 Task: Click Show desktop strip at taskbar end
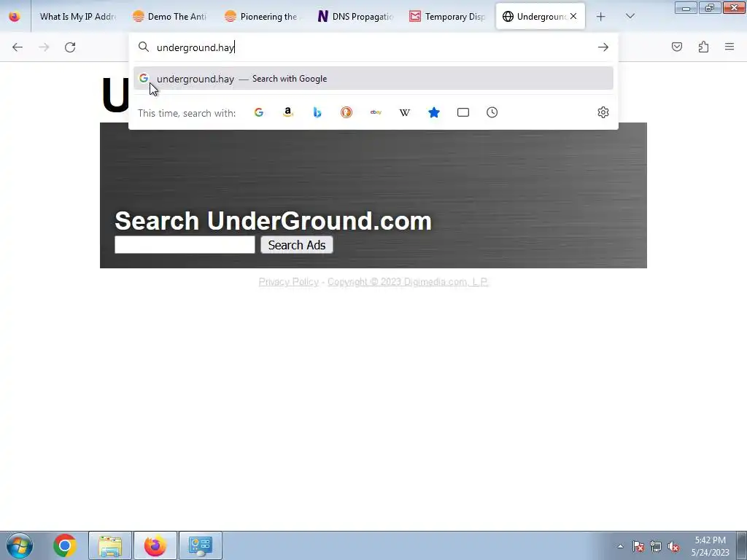(742, 545)
